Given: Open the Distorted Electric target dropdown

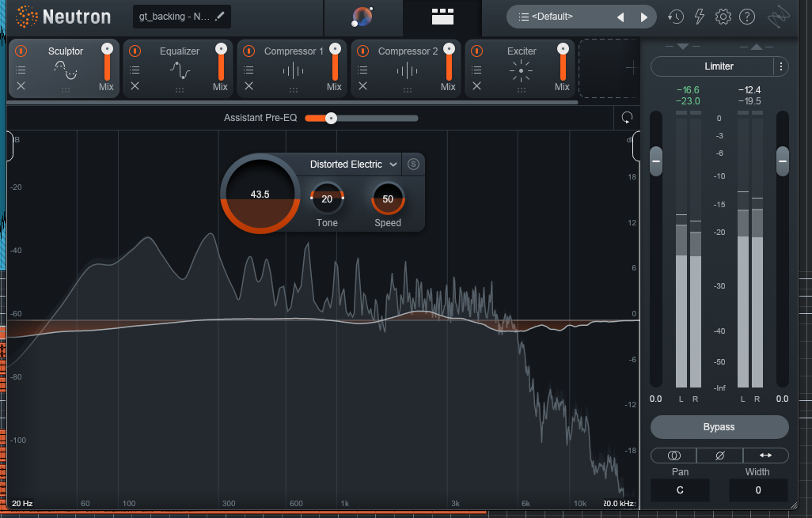Looking at the screenshot, I should click(354, 164).
